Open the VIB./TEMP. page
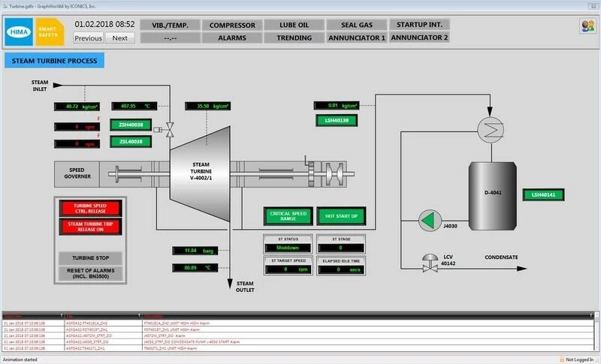 (171, 26)
